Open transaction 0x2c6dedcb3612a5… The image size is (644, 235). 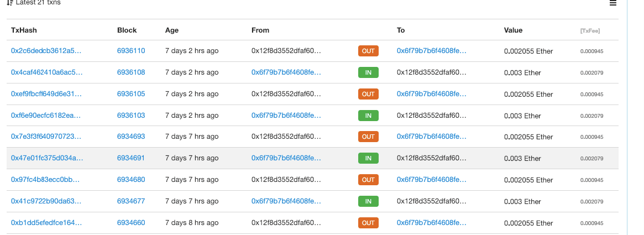(x=46, y=51)
